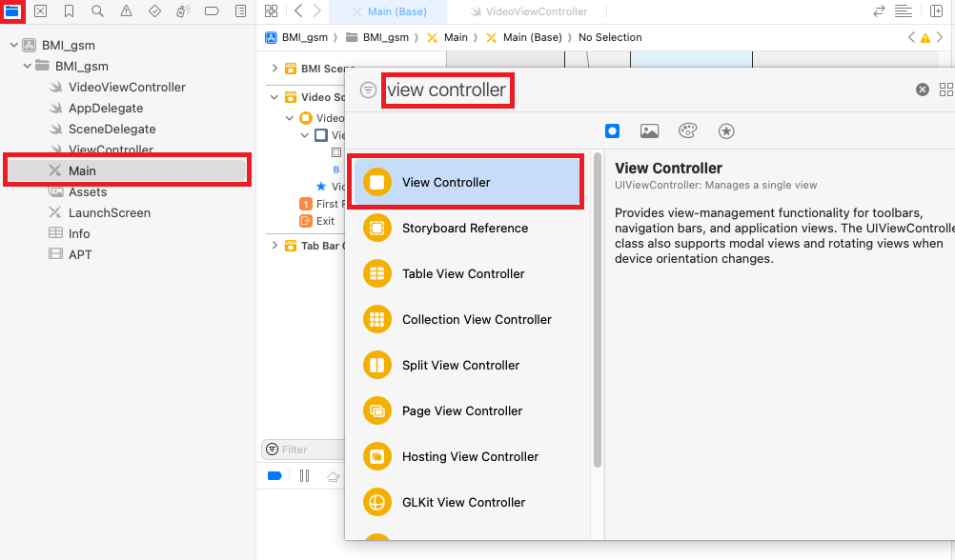
Task: Collapse the BMI_gsm project root
Action: [x=14, y=45]
